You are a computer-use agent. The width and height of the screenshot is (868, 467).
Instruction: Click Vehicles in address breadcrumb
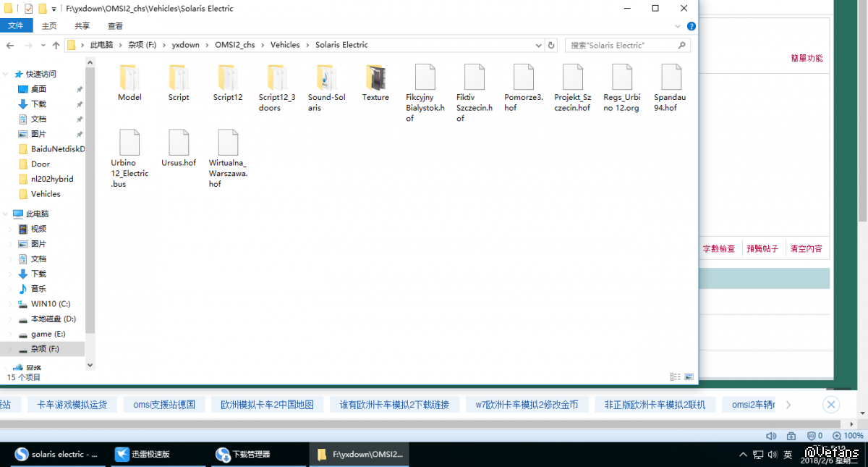pos(285,45)
